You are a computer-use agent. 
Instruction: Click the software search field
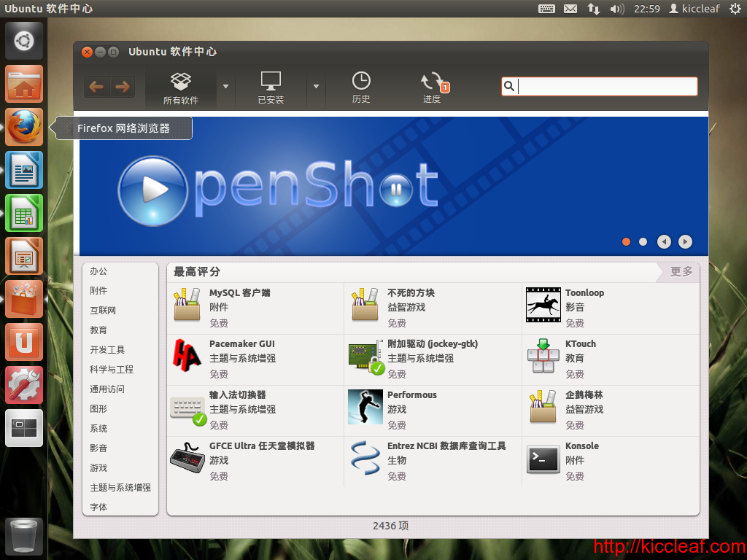600,86
